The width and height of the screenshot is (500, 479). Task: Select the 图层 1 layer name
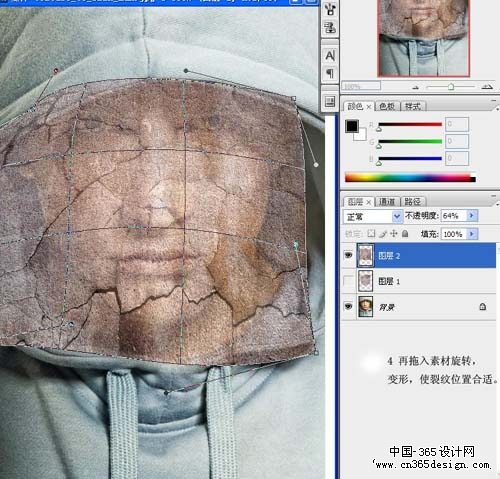[x=389, y=281]
